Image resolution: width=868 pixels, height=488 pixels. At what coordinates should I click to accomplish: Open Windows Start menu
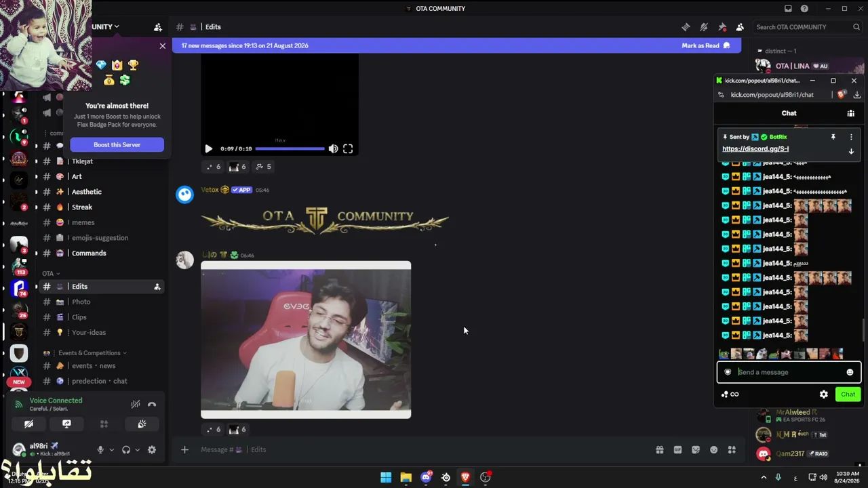386,477
